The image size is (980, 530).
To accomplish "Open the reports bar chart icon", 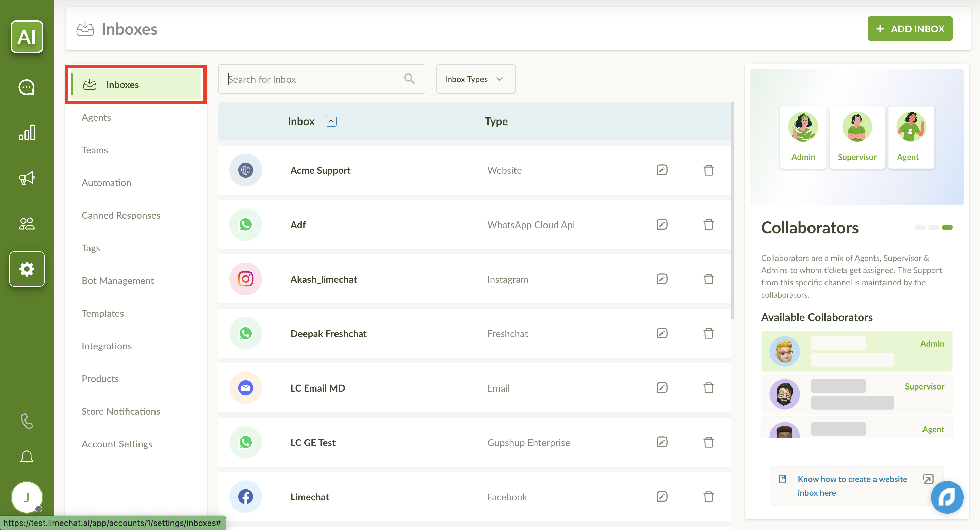I will pyautogui.click(x=27, y=133).
